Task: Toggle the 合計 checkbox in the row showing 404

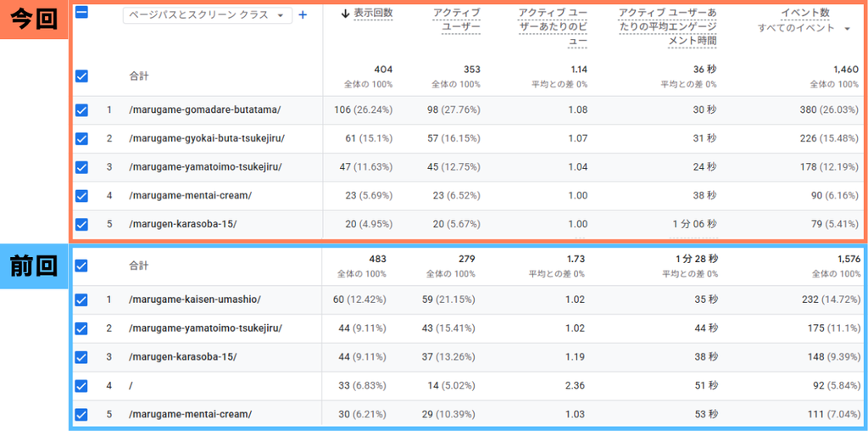Action: (81, 76)
